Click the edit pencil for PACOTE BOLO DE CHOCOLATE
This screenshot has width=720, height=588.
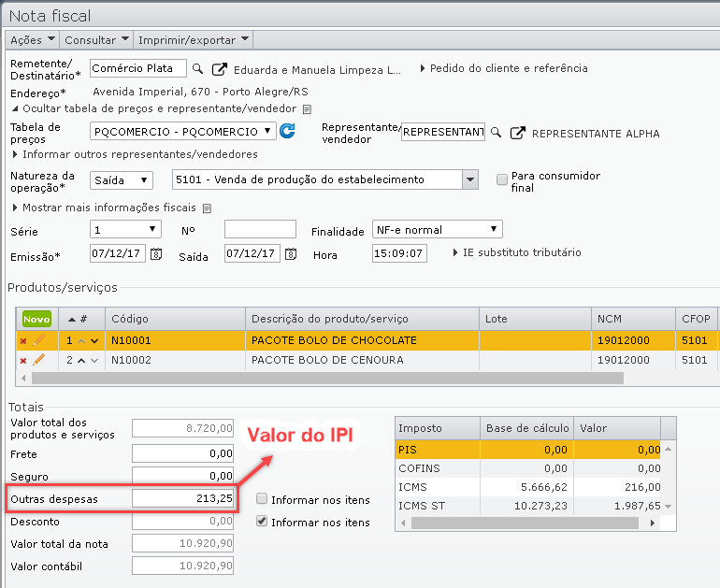click(x=39, y=340)
